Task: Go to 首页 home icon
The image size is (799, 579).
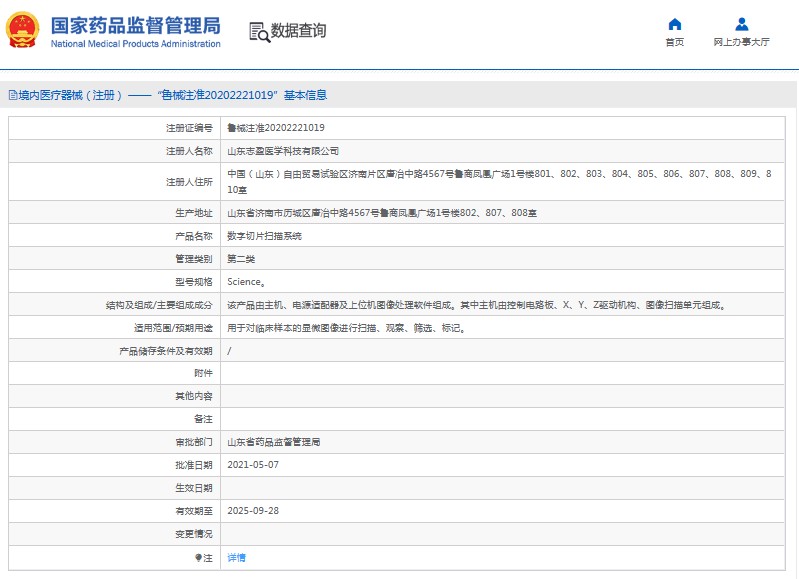Action: (x=675, y=24)
